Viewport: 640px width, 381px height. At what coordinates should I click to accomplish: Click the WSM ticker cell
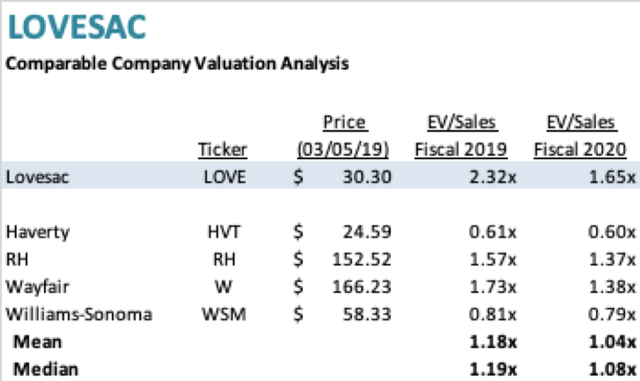pyautogui.click(x=224, y=314)
